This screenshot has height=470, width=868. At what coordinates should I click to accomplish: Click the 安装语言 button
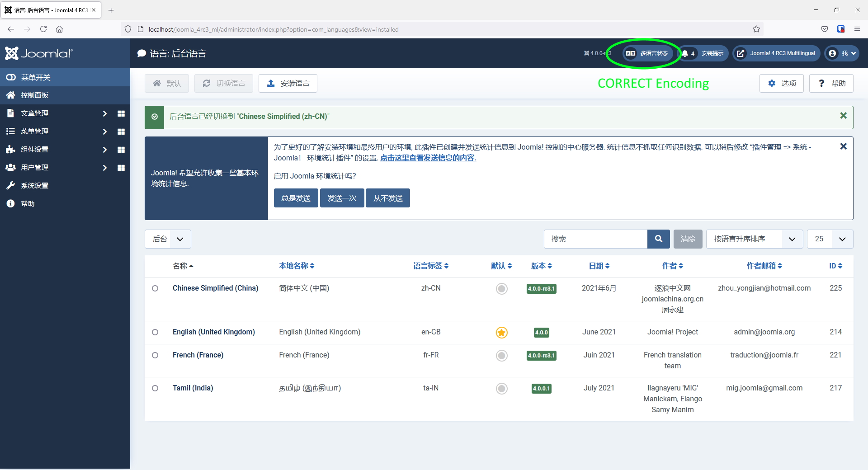pos(288,84)
